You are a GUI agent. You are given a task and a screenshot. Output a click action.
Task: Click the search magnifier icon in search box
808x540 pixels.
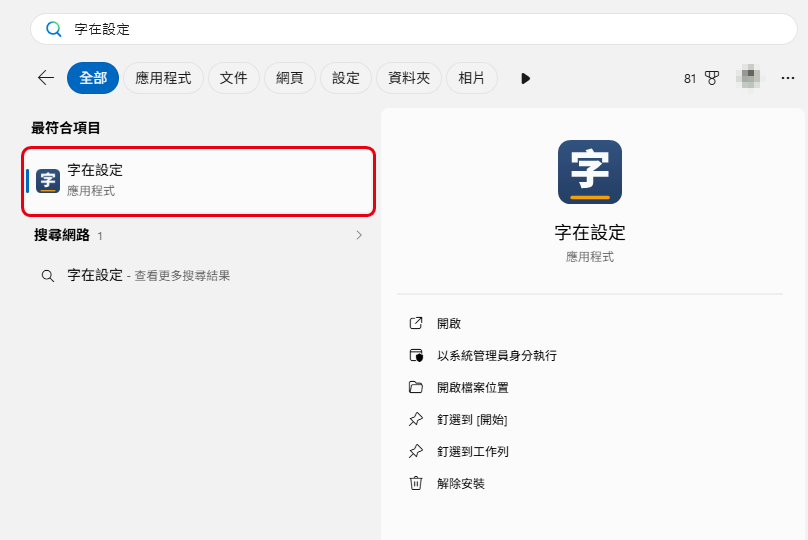(x=54, y=29)
